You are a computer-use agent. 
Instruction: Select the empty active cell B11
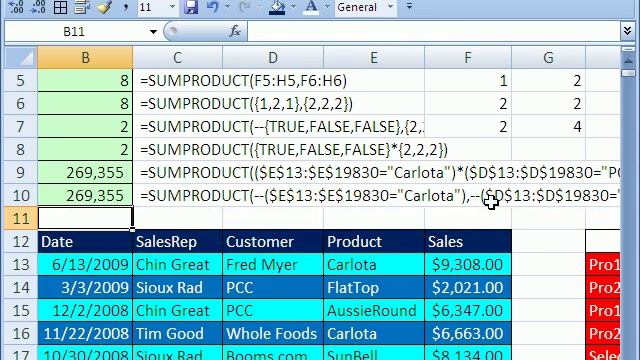[85, 218]
